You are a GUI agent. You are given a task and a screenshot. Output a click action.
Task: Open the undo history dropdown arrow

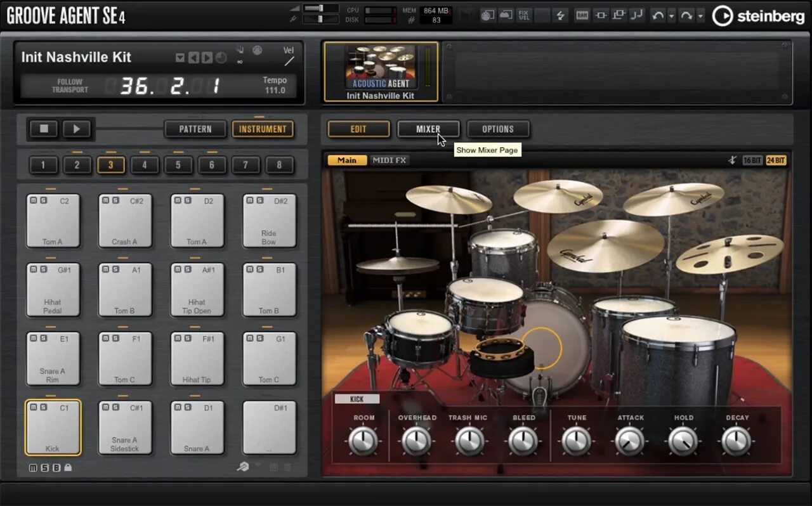pos(671,16)
